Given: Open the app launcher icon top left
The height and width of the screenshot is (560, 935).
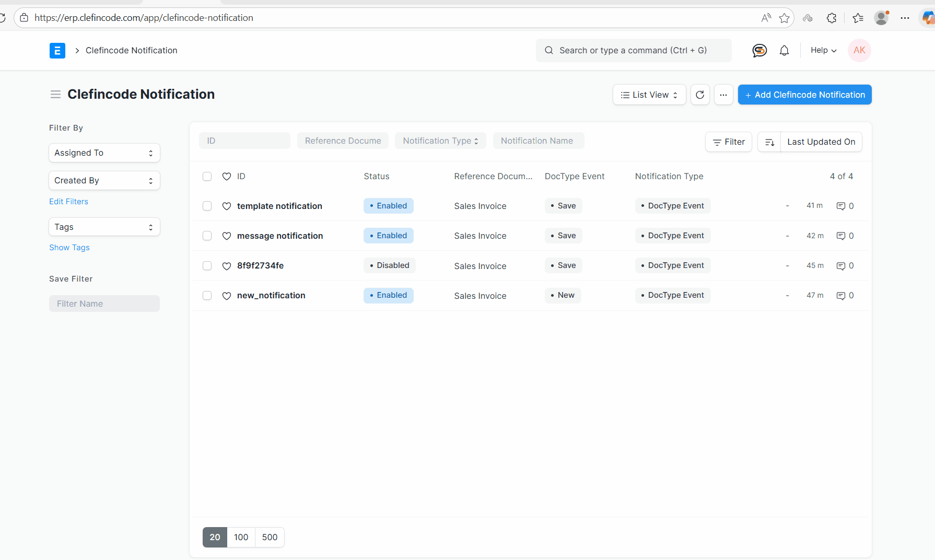Looking at the screenshot, I should pyautogui.click(x=57, y=50).
